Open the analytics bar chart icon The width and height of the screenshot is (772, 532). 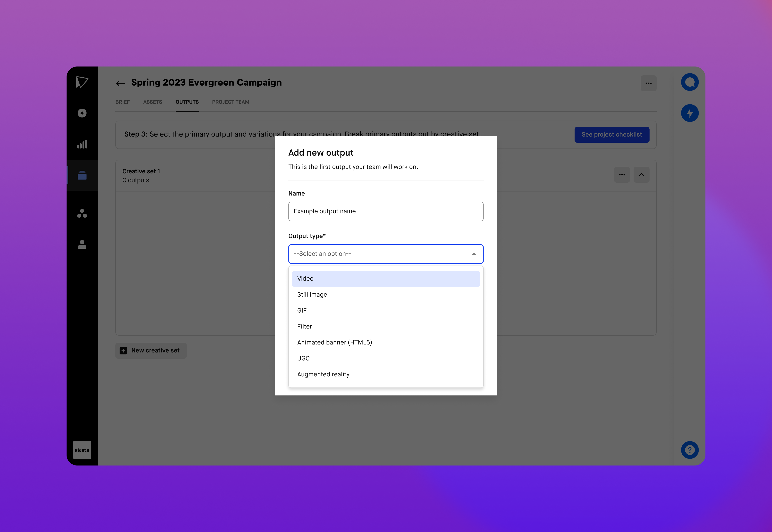[x=82, y=144]
